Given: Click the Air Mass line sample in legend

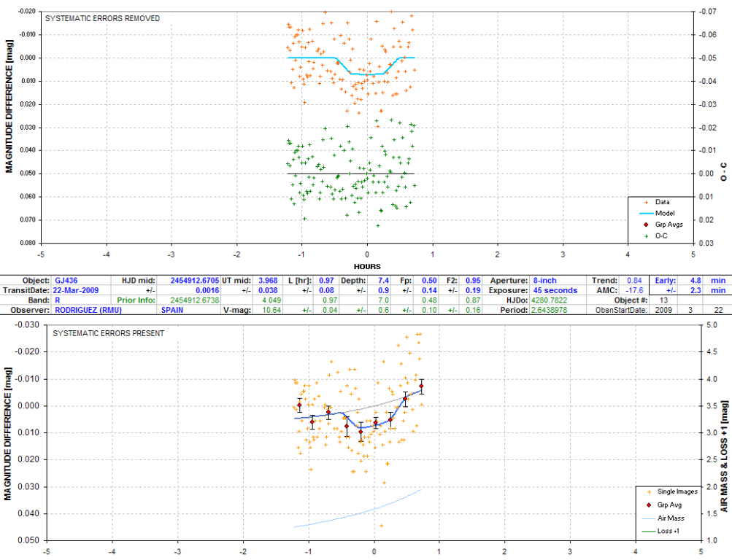Looking at the screenshot, I should coord(649,518).
